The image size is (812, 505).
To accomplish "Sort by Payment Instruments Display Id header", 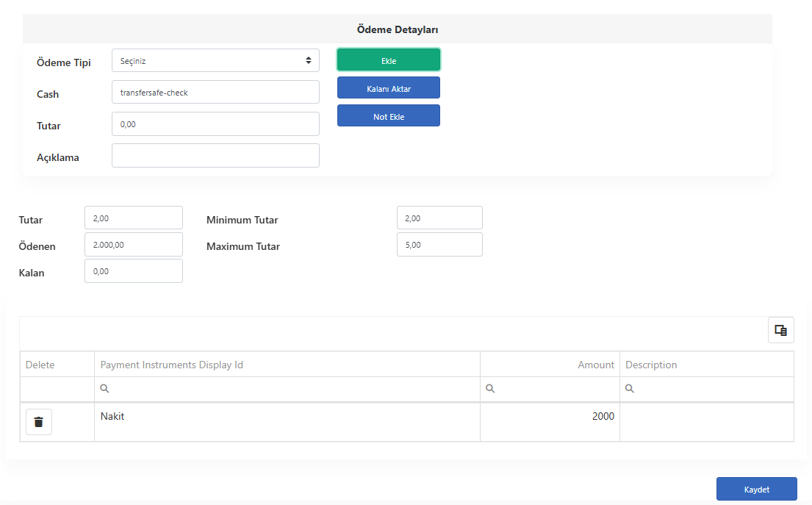I will click(x=287, y=365).
